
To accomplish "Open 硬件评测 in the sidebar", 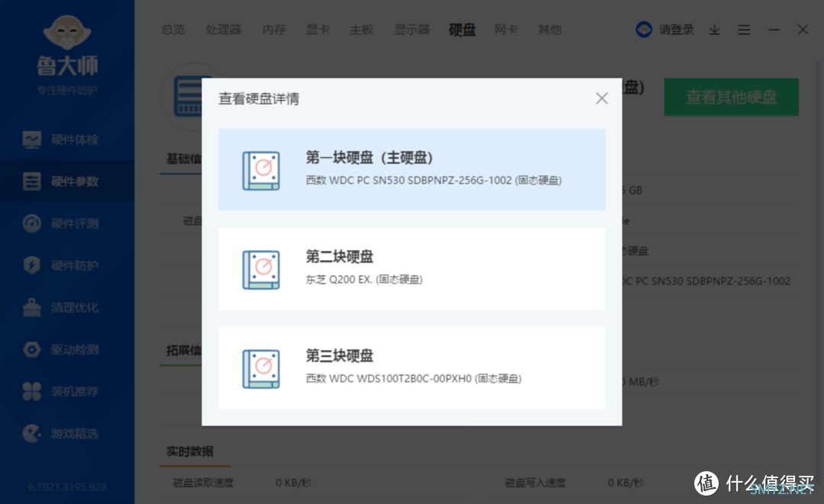I will 67,223.
